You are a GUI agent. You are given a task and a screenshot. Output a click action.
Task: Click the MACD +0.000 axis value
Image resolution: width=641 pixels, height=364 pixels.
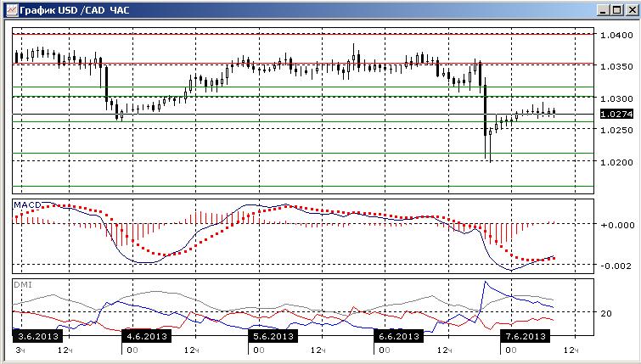tap(617, 225)
